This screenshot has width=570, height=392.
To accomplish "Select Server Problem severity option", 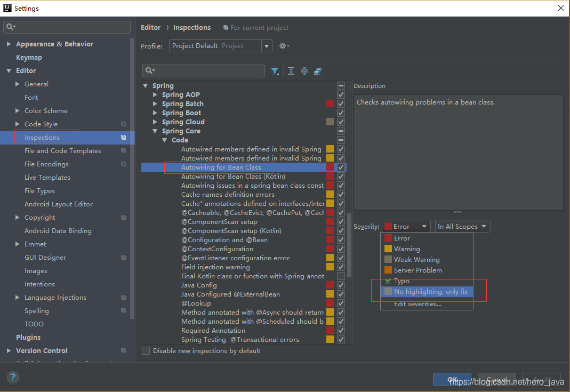I will tap(427, 270).
